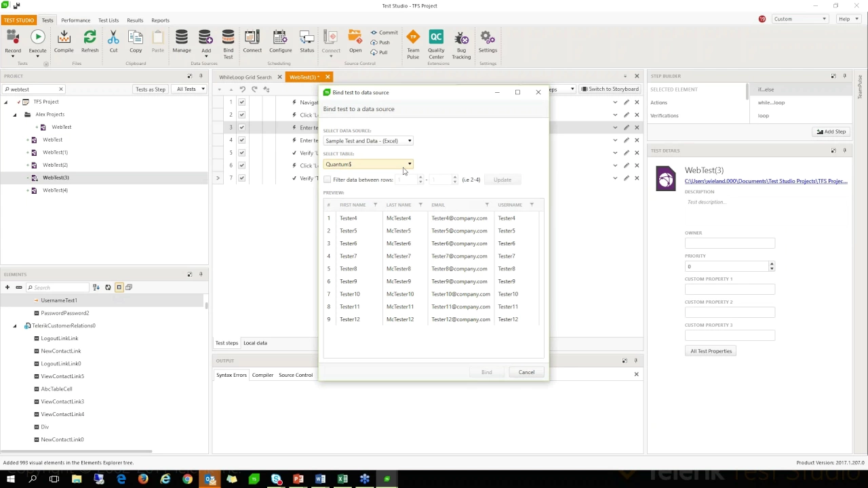Toggle the checkbox for test step 3
Image resolution: width=868 pixels, height=488 pixels.
pos(241,127)
